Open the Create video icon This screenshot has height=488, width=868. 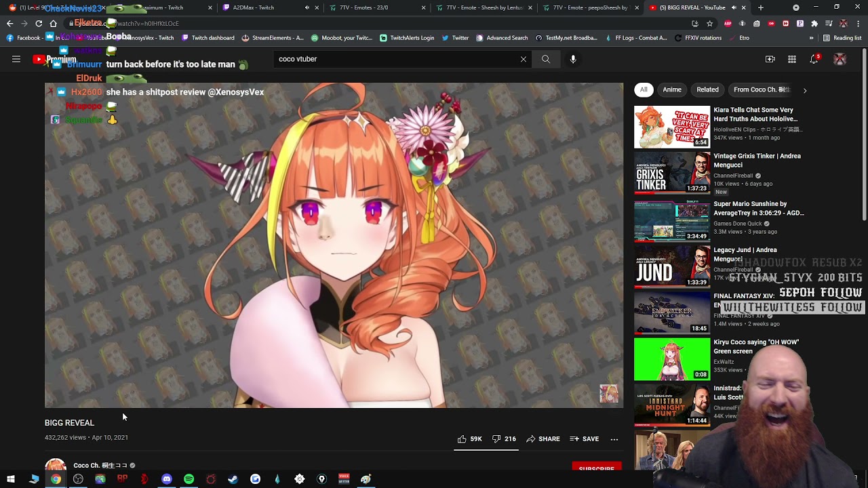[x=770, y=60]
